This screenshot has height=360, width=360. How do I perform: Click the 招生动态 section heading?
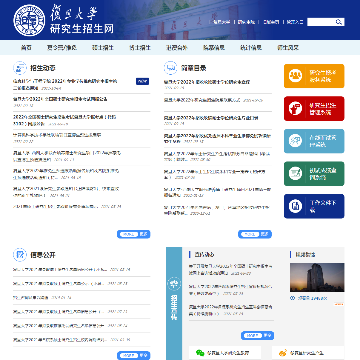[x=43, y=68]
